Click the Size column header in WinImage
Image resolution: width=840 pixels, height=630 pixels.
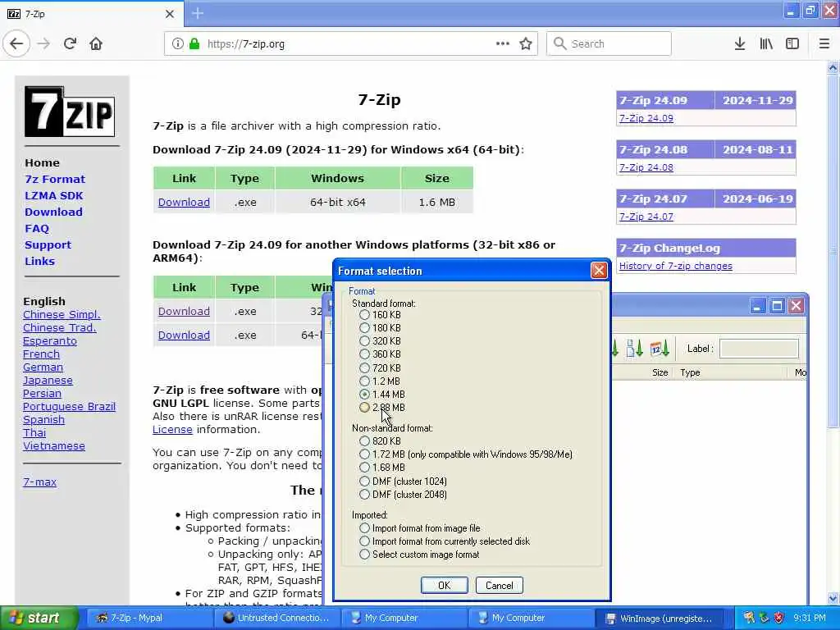(x=642, y=372)
